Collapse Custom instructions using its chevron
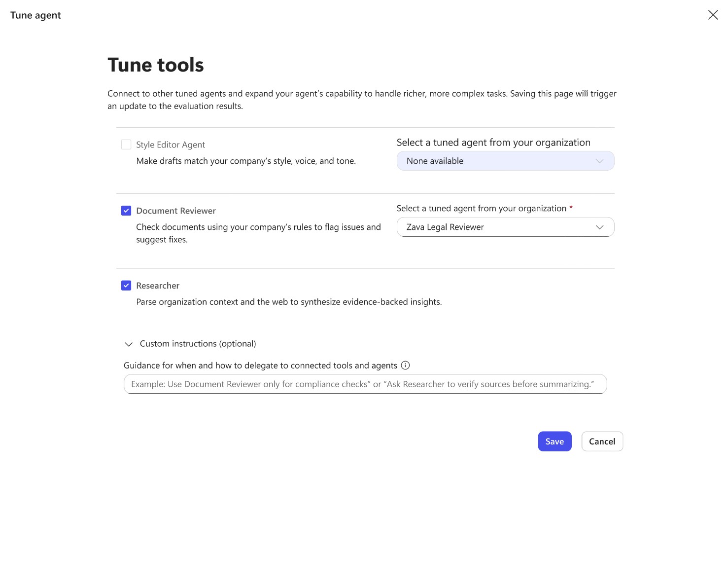 tap(129, 344)
